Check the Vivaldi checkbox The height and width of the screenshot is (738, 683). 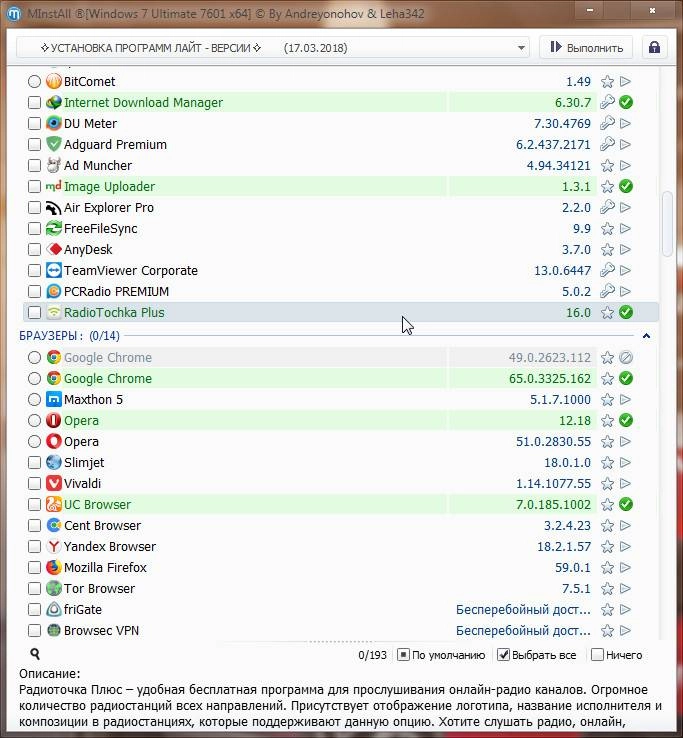[x=34, y=483]
